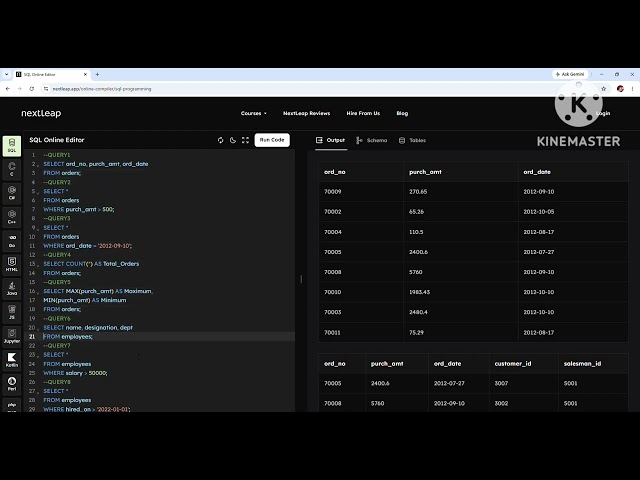The height and width of the screenshot is (480, 640).
Task: Collapse code fold at line 23
Action: (38, 356)
